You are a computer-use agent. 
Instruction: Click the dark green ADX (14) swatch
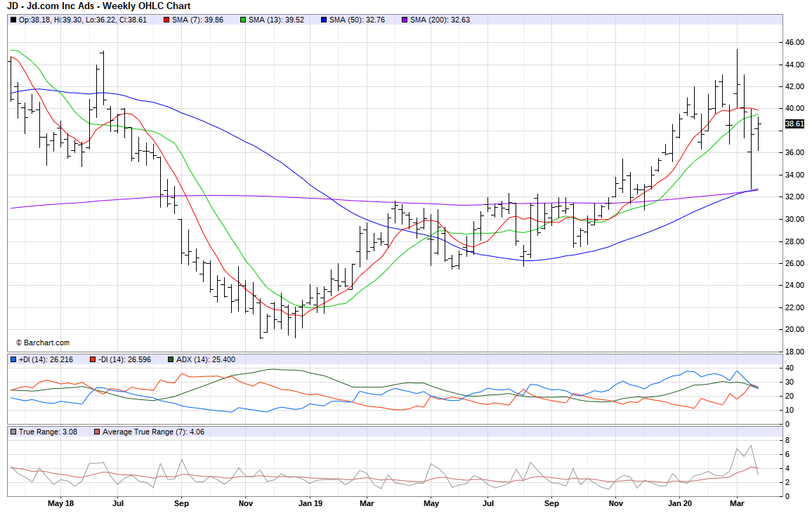click(x=171, y=359)
